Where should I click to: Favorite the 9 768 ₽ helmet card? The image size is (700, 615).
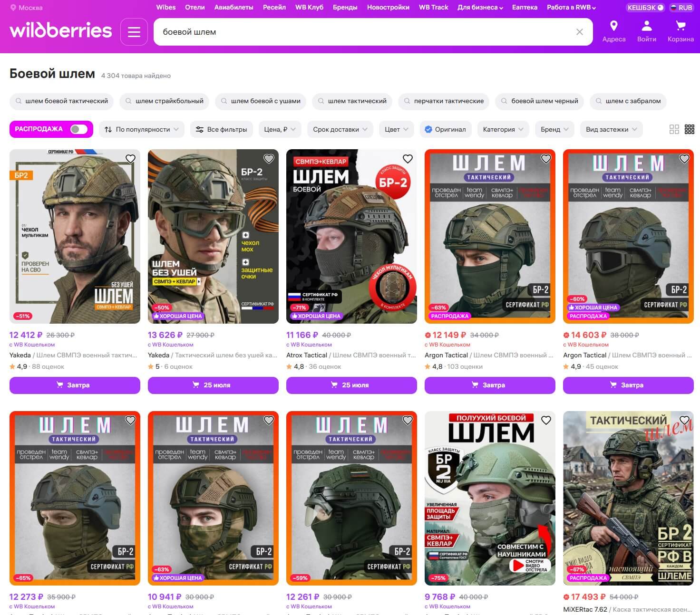pos(546,420)
